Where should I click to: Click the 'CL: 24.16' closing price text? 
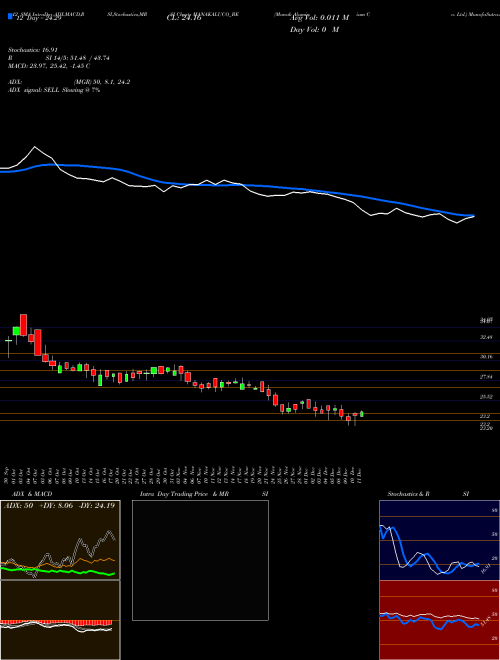(184, 18)
